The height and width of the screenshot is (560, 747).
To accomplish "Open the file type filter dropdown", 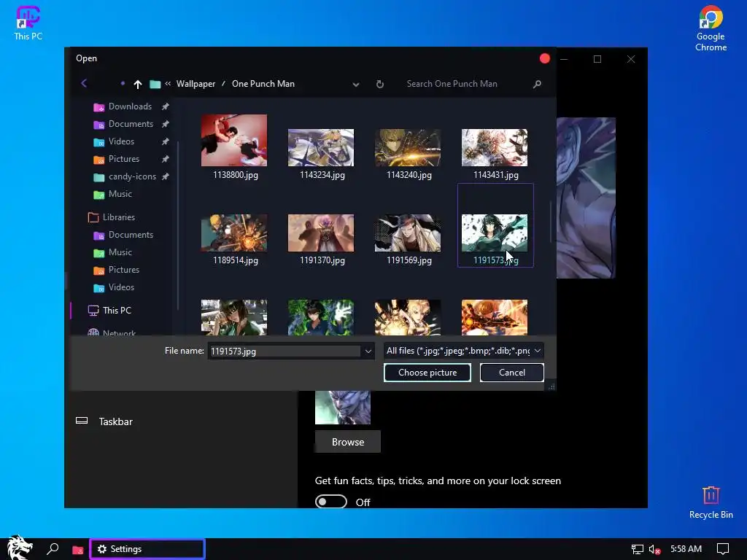I will tap(463, 351).
